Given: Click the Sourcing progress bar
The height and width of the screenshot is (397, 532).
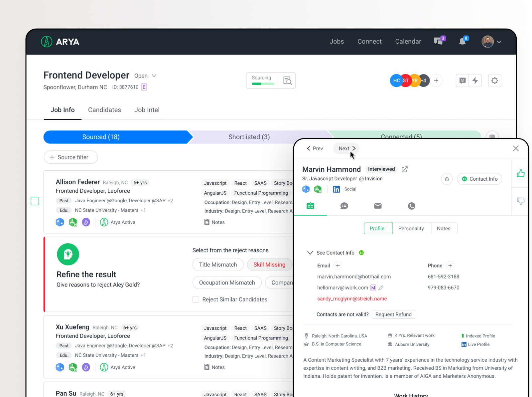Looking at the screenshot, I should [263, 84].
